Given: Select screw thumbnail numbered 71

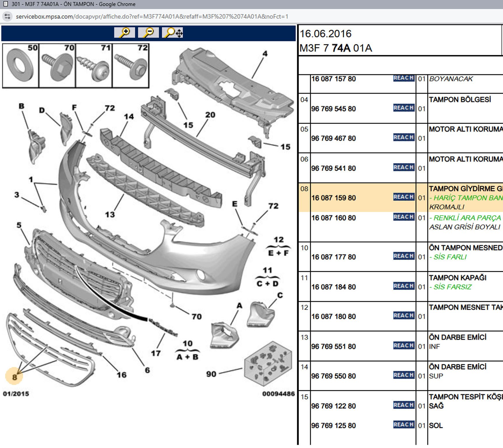Looking at the screenshot, I should [x=94, y=66].
